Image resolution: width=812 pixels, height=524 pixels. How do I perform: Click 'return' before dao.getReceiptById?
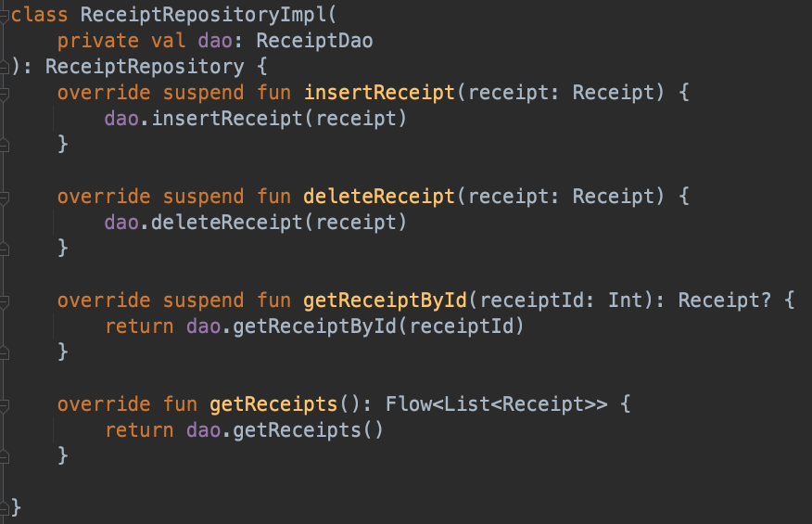click(x=139, y=326)
